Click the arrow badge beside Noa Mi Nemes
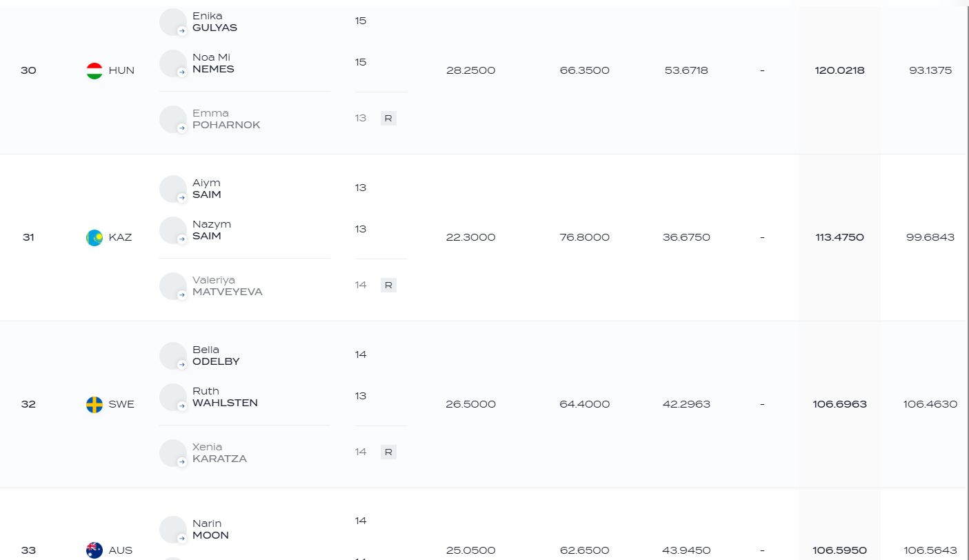This screenshot has width=969, height=560. click(182, 72)
